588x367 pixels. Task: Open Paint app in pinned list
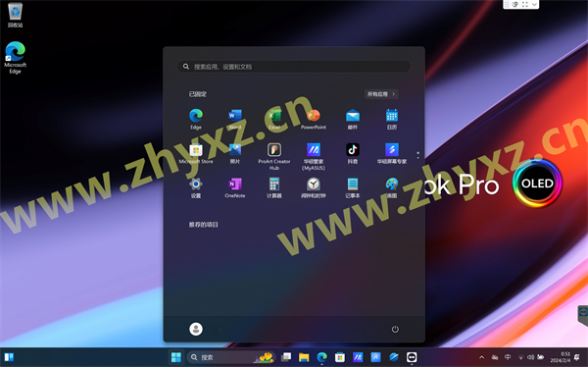click(x=392, y=187)
